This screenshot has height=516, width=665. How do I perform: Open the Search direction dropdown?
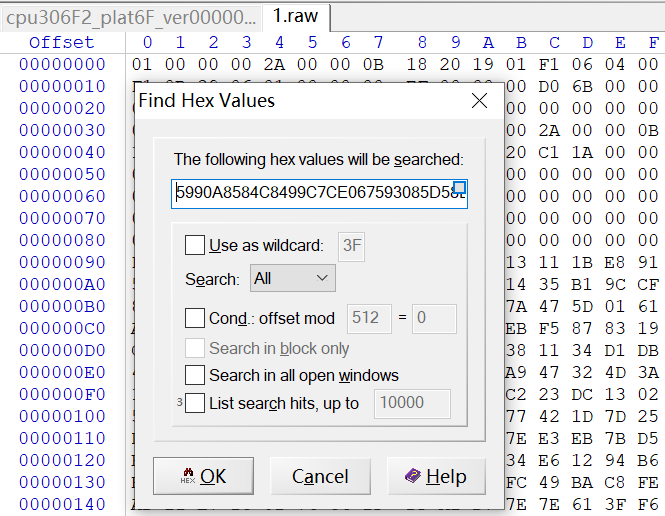coord(292,278)
